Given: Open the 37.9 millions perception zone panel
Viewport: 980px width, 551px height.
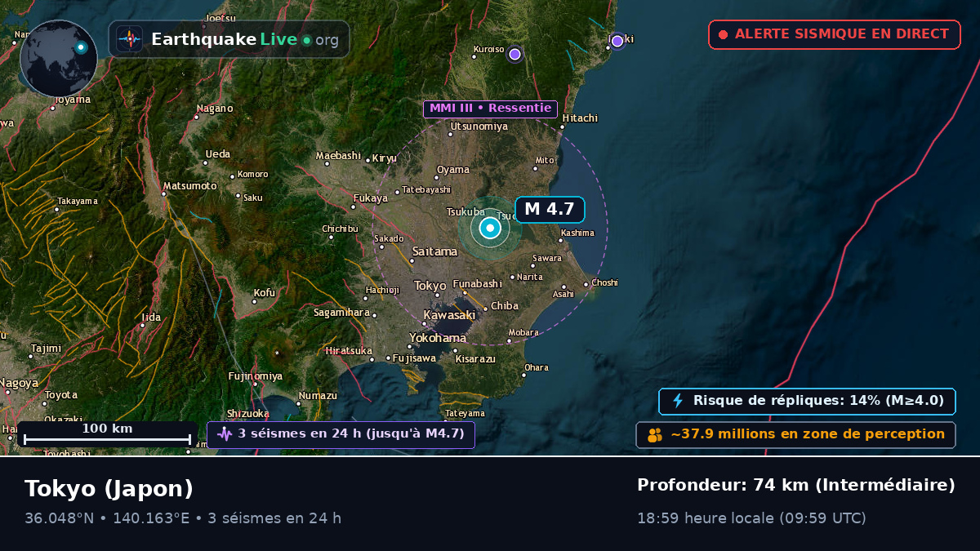Looking at the screenshot, I should pos(795,435).
